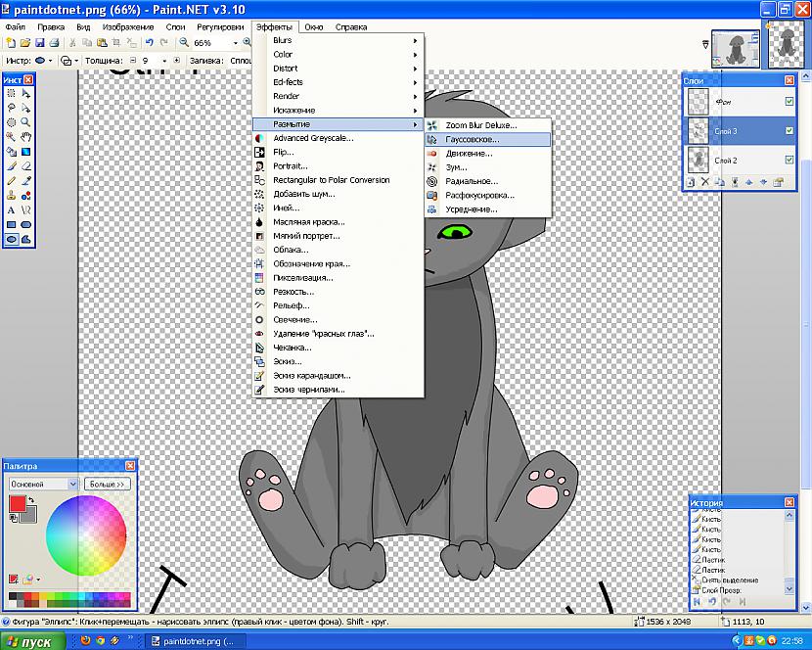Click Layer Properties icon in Layers panel
Screen dimensions: 812x650
(778, 182)
